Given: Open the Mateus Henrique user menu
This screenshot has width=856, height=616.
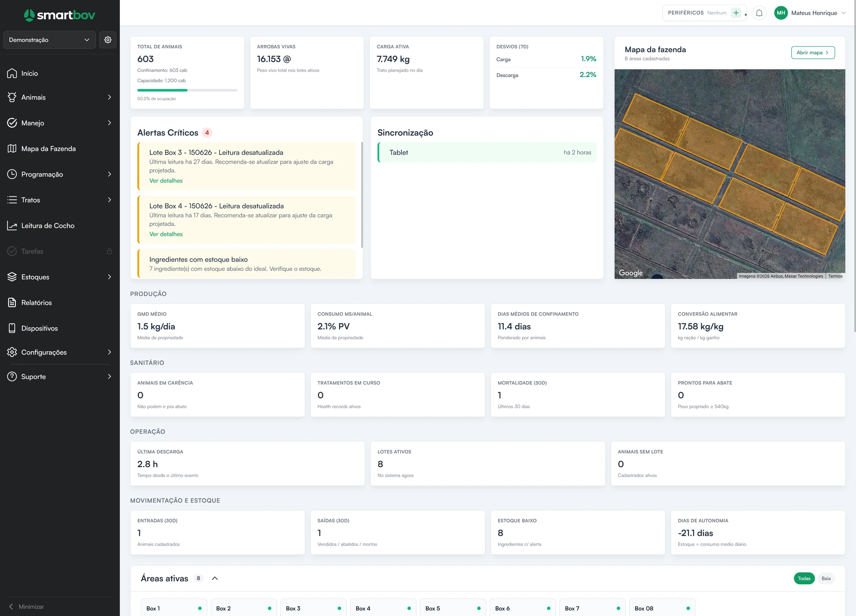Looking at the screenshot, I should click(810, 13).
